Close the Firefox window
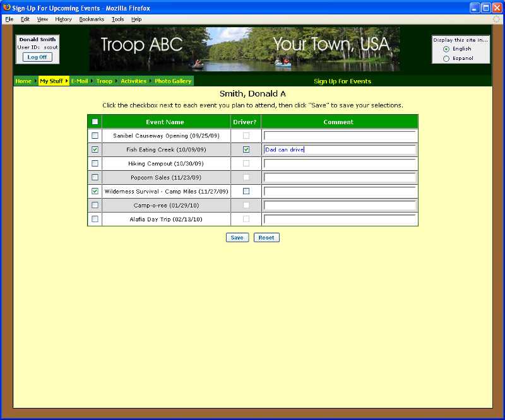This screenshot has height=420, width=505. pos(497,8)
